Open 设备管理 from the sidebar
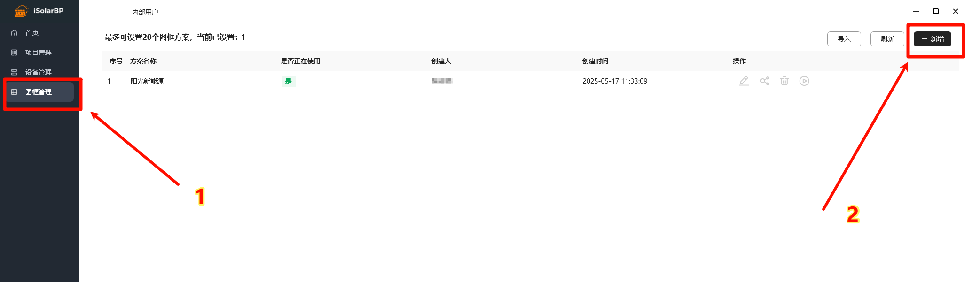 (38, 72)
